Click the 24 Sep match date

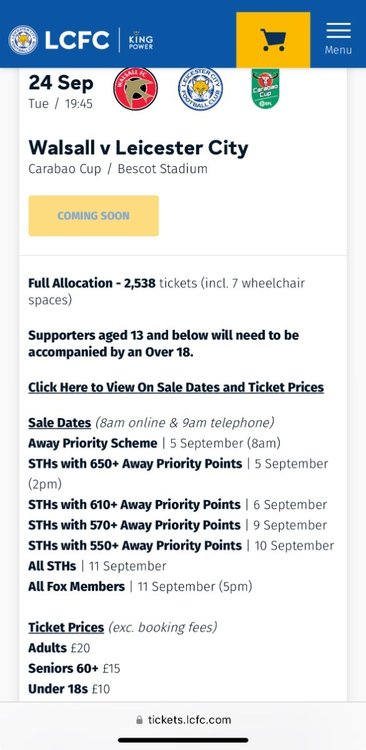point(61,83)
